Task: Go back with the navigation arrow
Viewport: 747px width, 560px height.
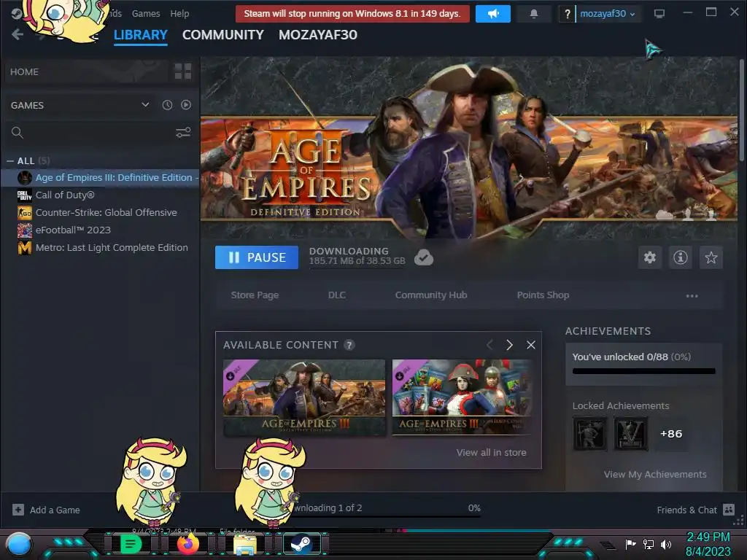Action: [18, 34]
